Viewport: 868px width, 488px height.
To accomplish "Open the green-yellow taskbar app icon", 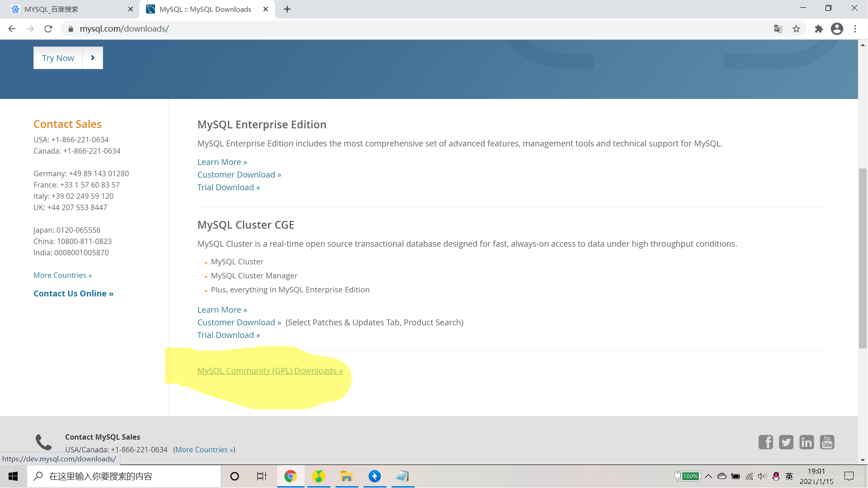I will click(319, 476).
